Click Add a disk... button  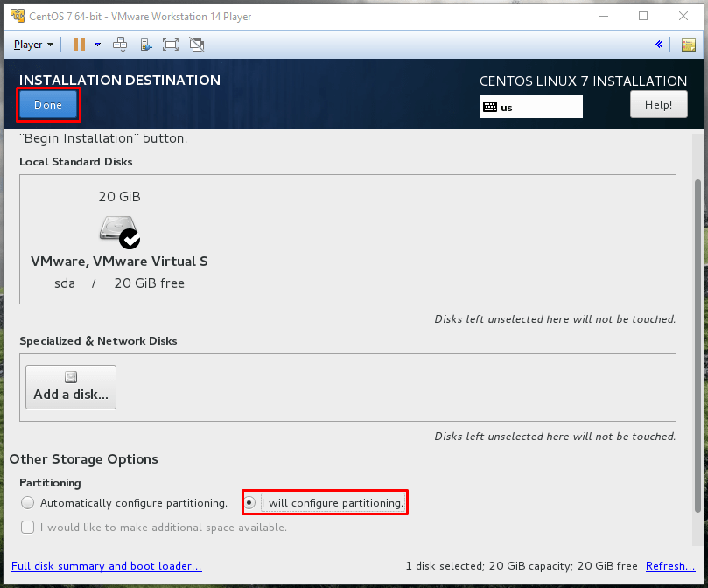click(x=71, y=387)
